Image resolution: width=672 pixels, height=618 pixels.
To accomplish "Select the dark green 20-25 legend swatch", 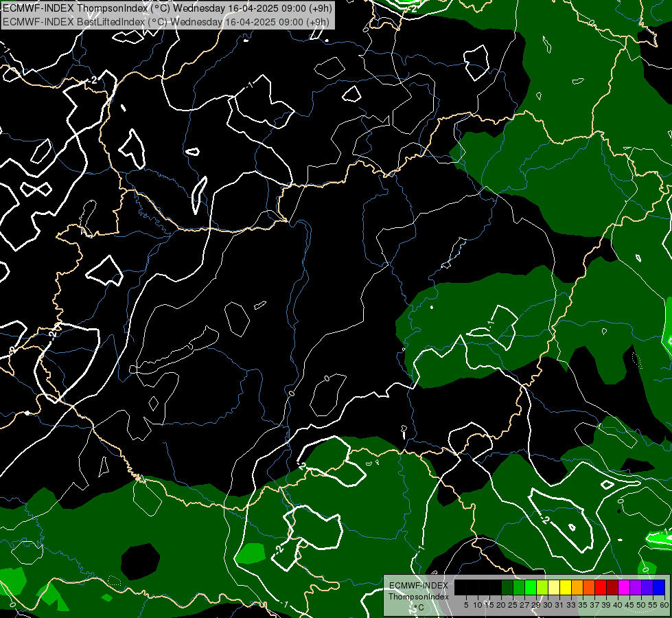I will [507, 587].
